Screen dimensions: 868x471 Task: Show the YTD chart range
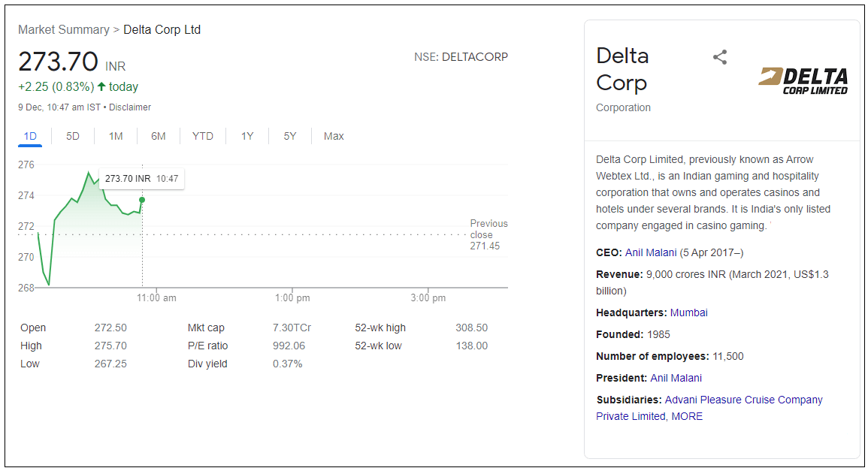pos(203,136)
